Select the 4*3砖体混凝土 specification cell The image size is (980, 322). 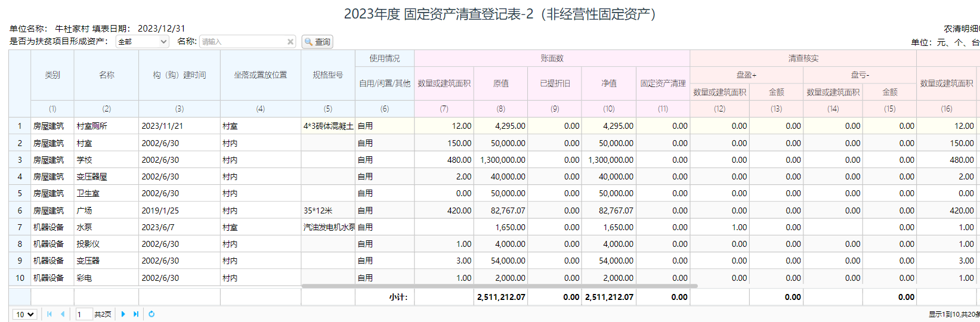pos(328,126)
